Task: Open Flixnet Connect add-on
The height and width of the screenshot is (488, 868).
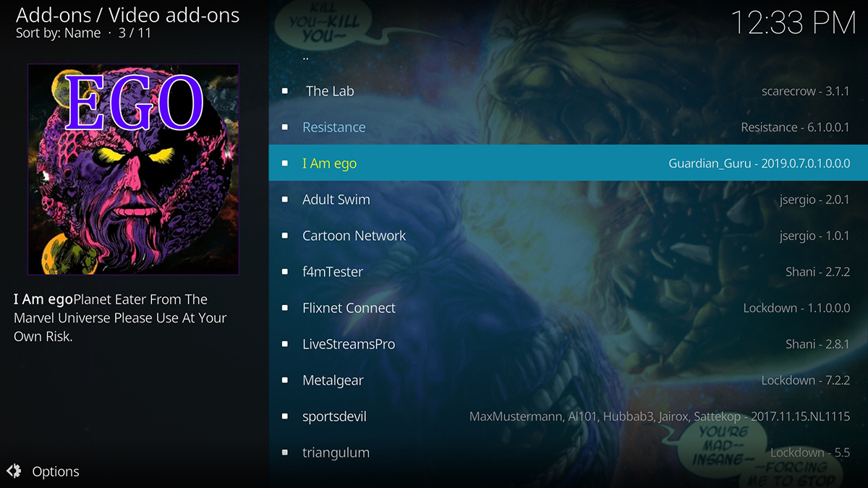Action: (568, 308)
